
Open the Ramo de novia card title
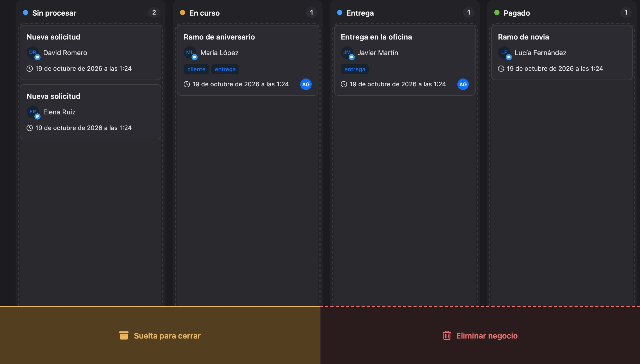[523, 37]
